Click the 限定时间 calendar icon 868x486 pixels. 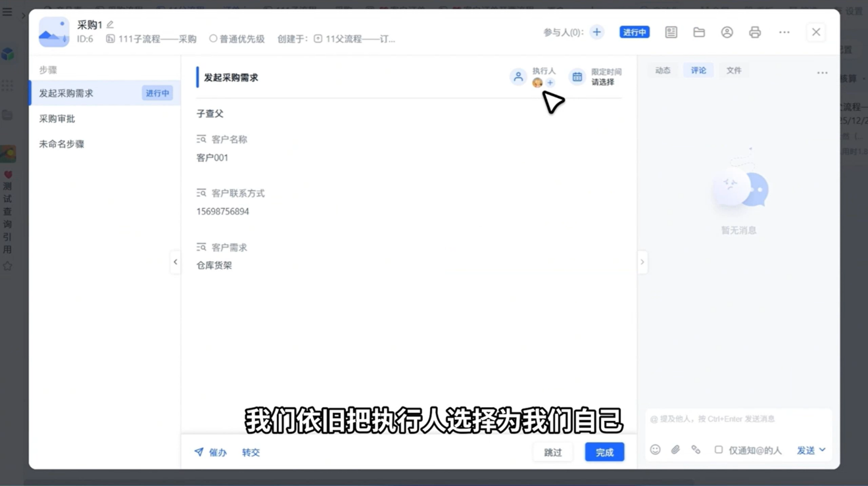click(x=577, y=77)
